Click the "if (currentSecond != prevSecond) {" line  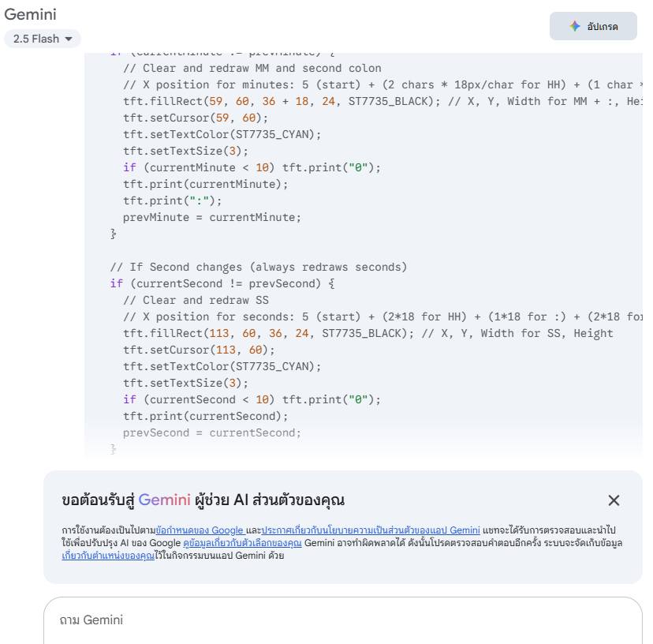[x=222, y=284]
